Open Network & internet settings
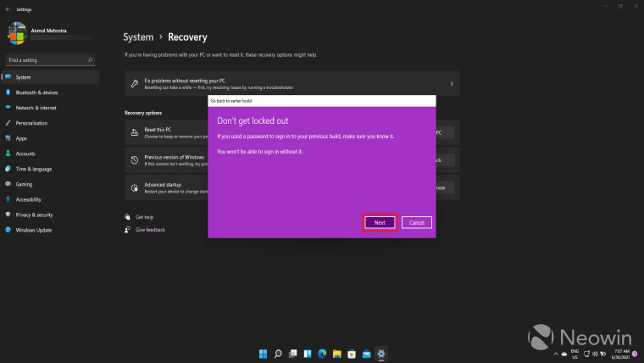Image resolution: width=644 pixels, height=363 pixels. coord(51,108)
